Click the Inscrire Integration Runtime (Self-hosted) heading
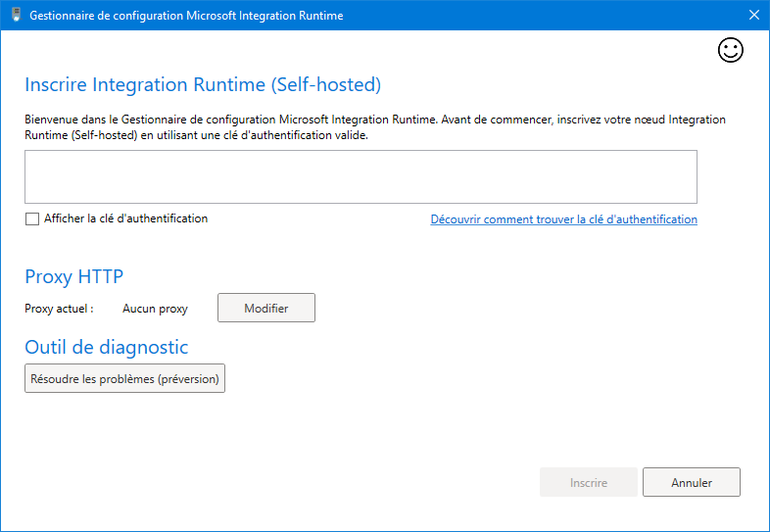 pyautogui.click(x=203, y=84)
